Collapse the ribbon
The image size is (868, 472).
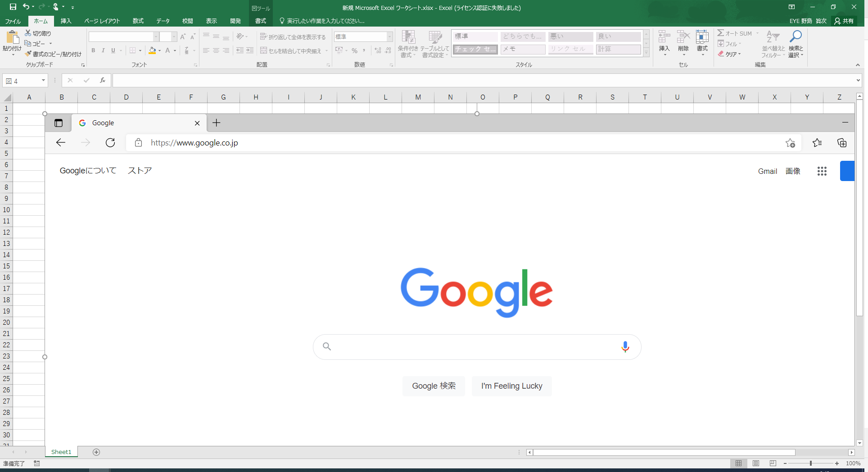tap(858, 65)
